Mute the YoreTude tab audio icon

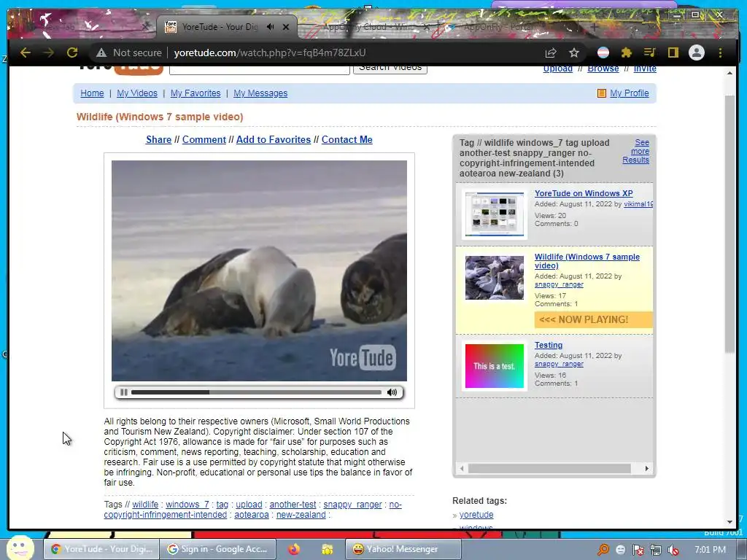[x=270, y=27]
